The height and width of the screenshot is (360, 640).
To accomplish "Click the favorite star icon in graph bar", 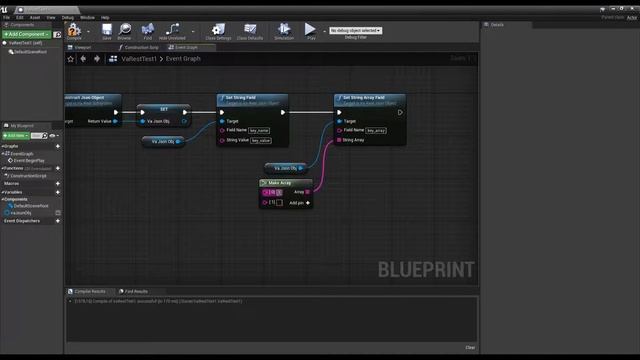I will coord(71,59).
